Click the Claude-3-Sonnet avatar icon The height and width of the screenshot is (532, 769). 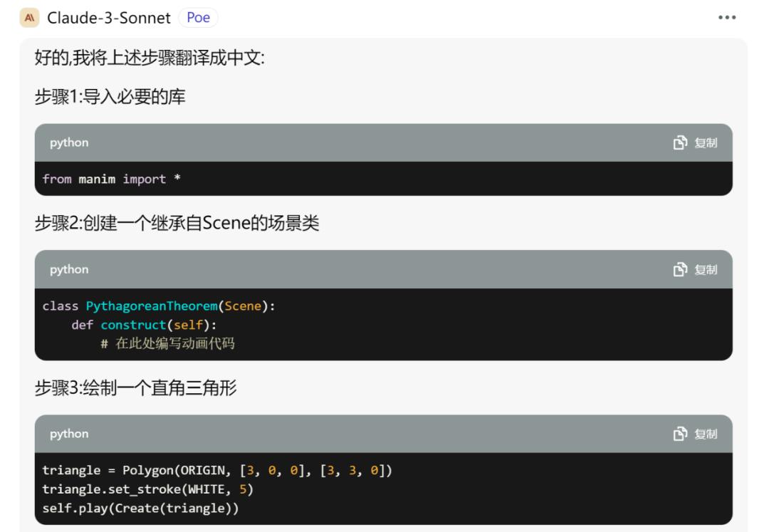[29, 18]
